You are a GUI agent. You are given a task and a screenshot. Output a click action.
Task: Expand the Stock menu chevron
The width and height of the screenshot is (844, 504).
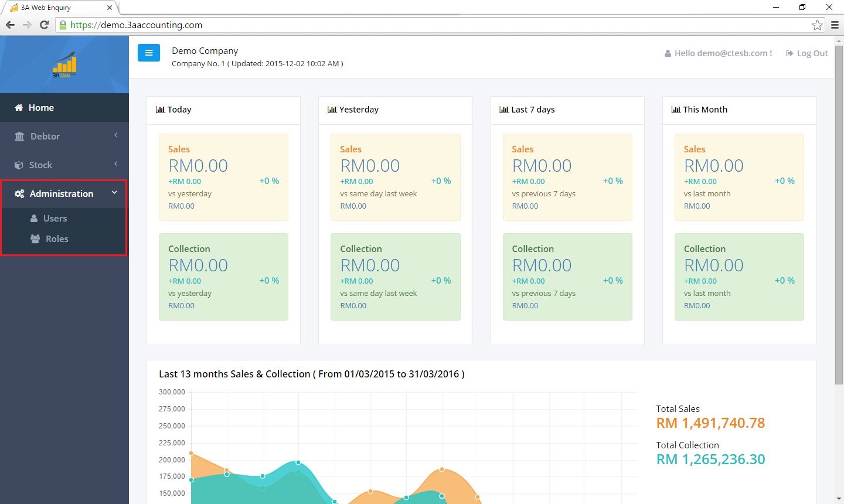click(x=116, y=164)
